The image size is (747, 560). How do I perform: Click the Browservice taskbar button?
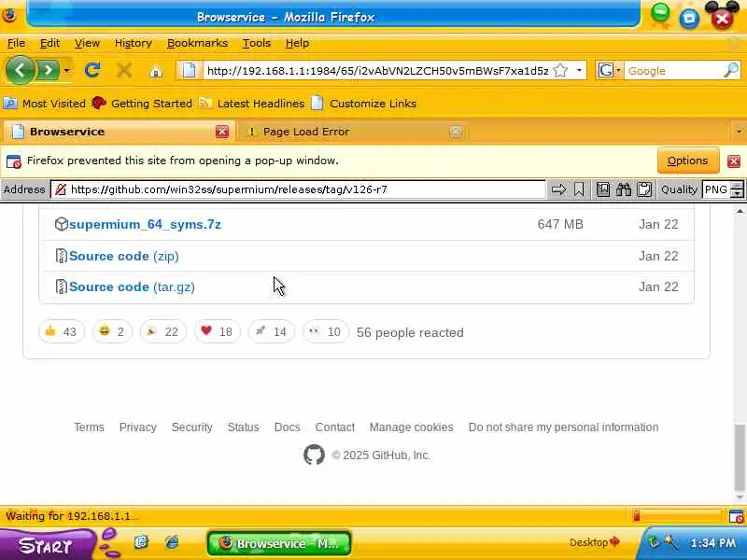[x=279, y=544]
